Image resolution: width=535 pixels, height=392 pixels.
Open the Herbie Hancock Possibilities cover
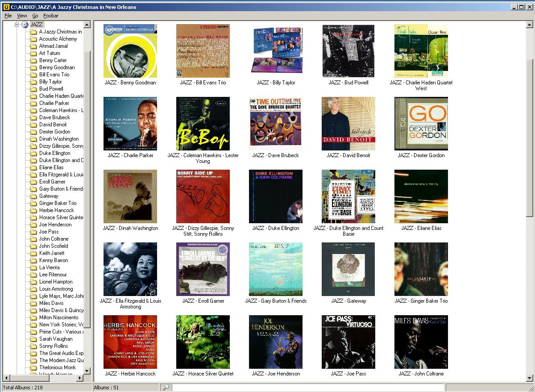pyautogui.click(x=130, y=342)
